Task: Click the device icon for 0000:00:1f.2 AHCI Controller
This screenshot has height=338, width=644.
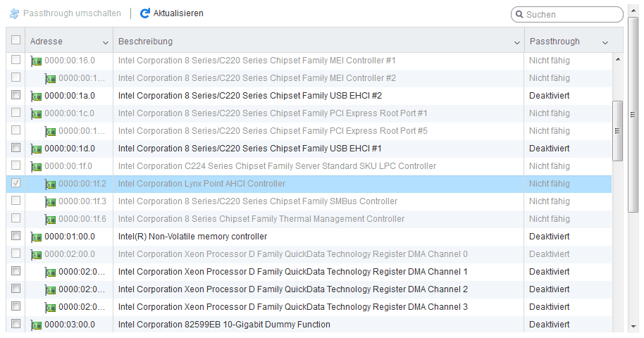Action: click(x=51, y=184)
